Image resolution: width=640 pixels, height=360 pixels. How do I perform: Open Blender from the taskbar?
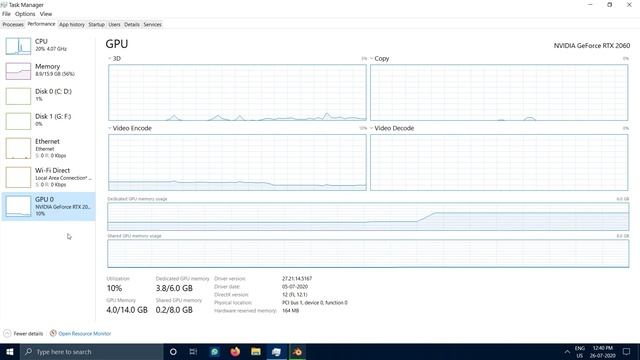[297, 351]
